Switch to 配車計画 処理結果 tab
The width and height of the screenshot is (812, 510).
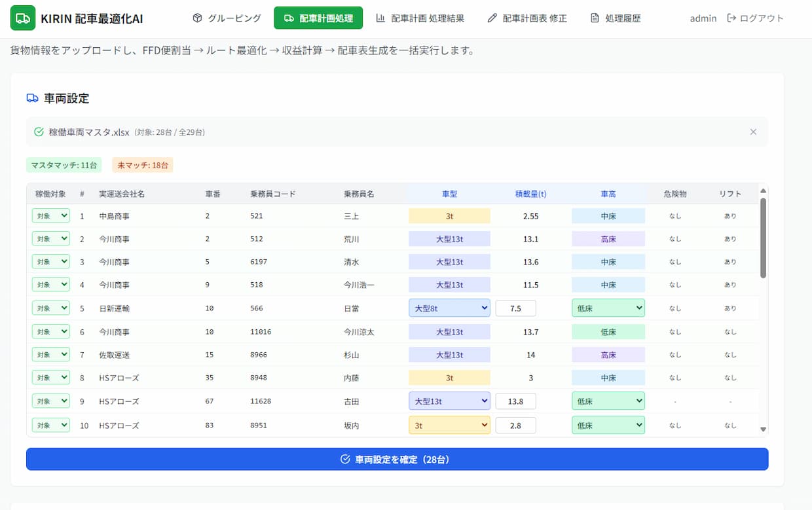click(420, 18)
